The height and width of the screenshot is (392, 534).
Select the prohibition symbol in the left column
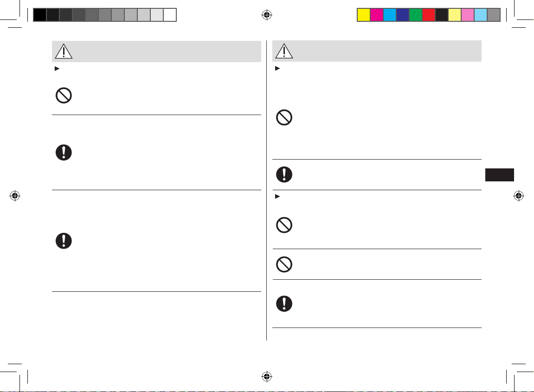tap(64, 96)
